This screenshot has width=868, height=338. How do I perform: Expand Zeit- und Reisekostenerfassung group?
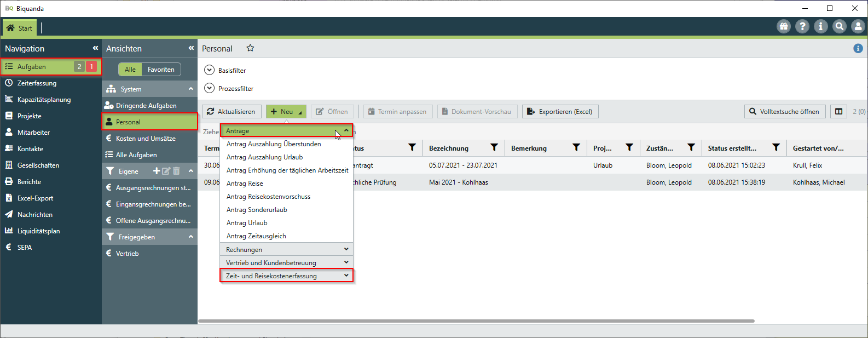286,276
